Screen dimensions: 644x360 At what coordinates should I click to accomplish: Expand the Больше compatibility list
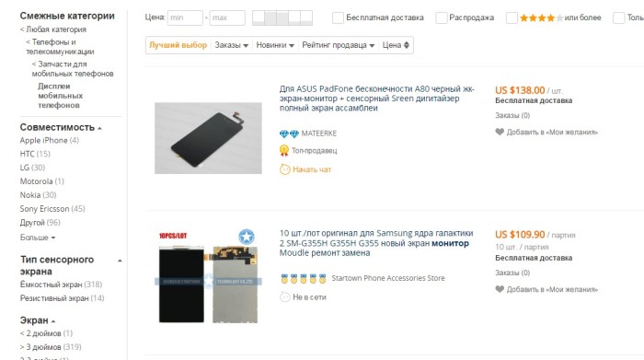coord(38,238)
